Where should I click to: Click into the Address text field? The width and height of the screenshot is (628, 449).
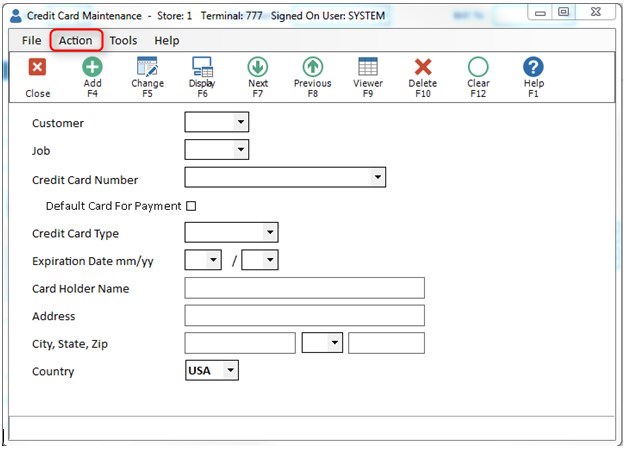[304, 316]
